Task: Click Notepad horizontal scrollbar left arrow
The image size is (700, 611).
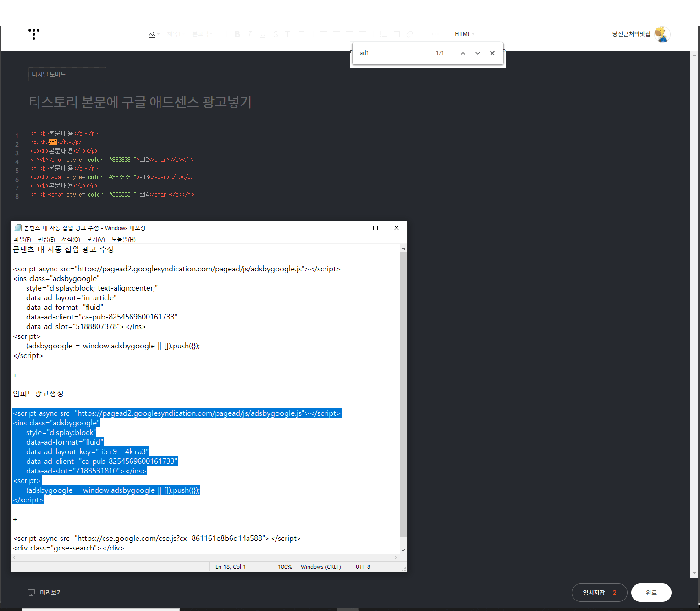Action: [14, 558]
